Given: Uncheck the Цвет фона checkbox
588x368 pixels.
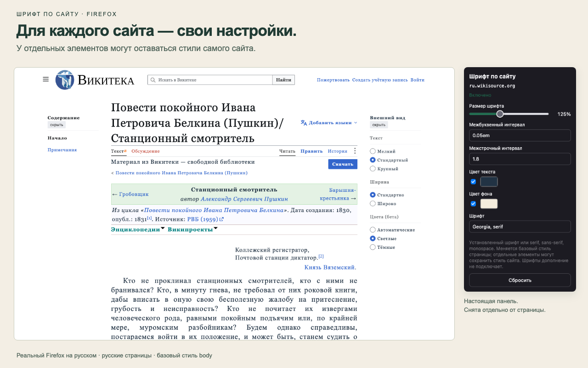Looking at the screenshot, I should pyautogui.click(x=473, y=204).
